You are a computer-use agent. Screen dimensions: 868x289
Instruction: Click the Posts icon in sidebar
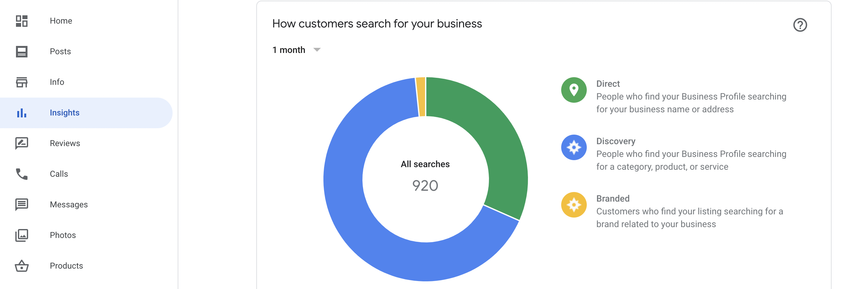[21, 51]
